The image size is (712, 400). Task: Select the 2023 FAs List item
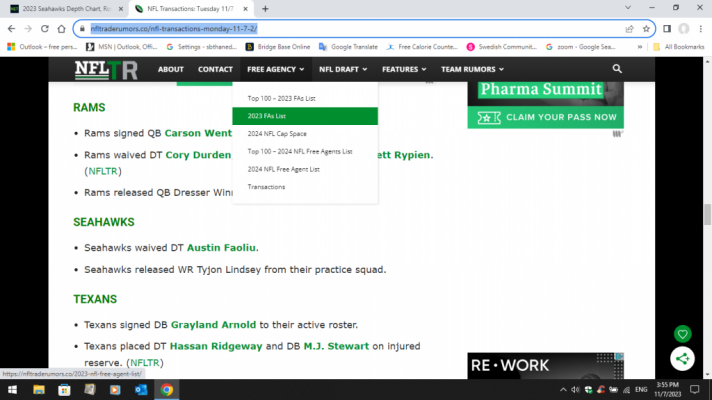305,116
